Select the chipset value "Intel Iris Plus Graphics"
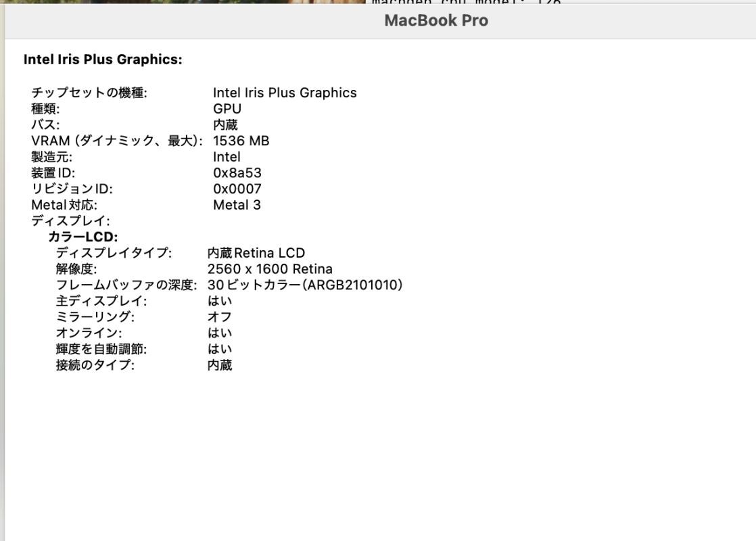Image resolution: width=756 pixels, height=541 pixels. tap(285, 93)
